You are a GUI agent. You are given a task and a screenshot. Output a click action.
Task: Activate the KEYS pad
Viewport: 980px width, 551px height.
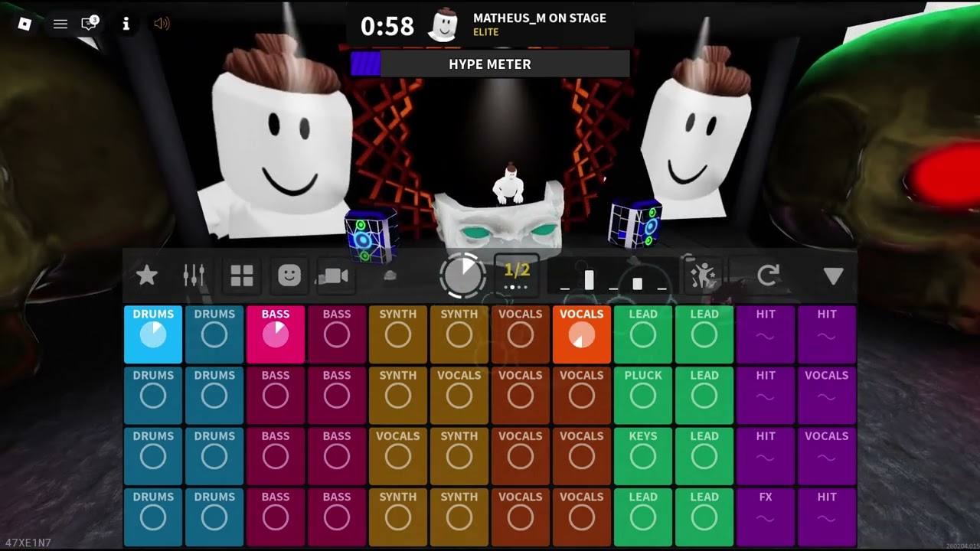tap(643, 456)
